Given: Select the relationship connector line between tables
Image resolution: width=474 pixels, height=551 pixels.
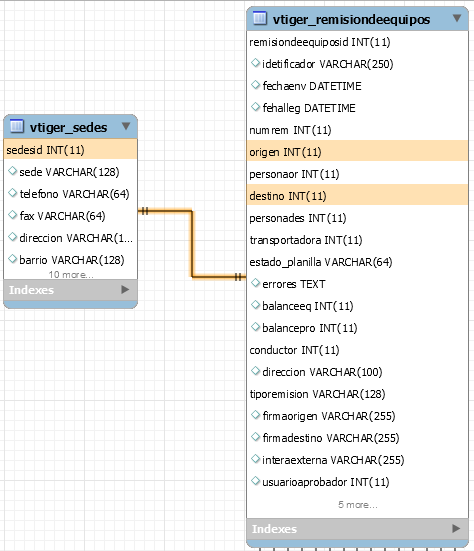Looking at the screenshot, I should pos(192,244).
